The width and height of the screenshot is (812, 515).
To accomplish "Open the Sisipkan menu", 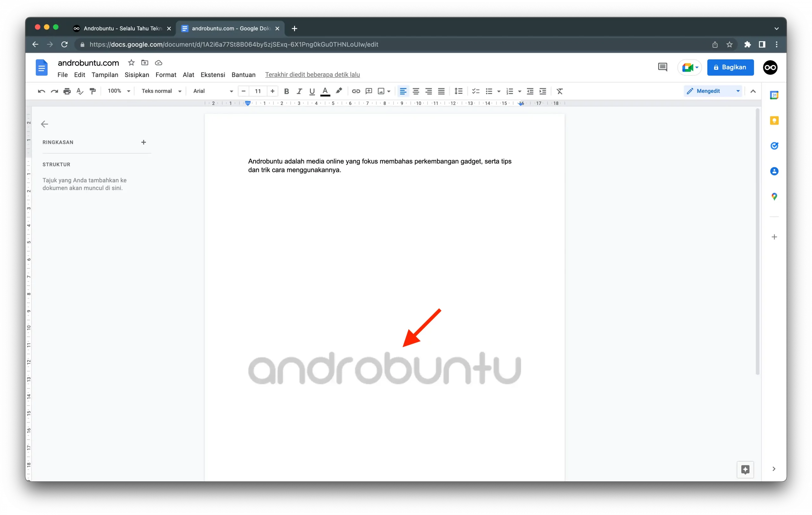I will [137, 75].
